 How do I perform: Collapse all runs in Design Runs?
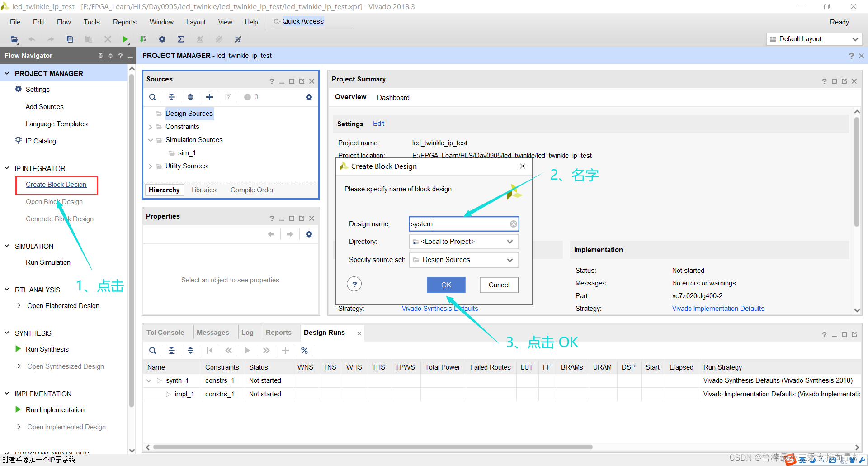pos(172,350)
